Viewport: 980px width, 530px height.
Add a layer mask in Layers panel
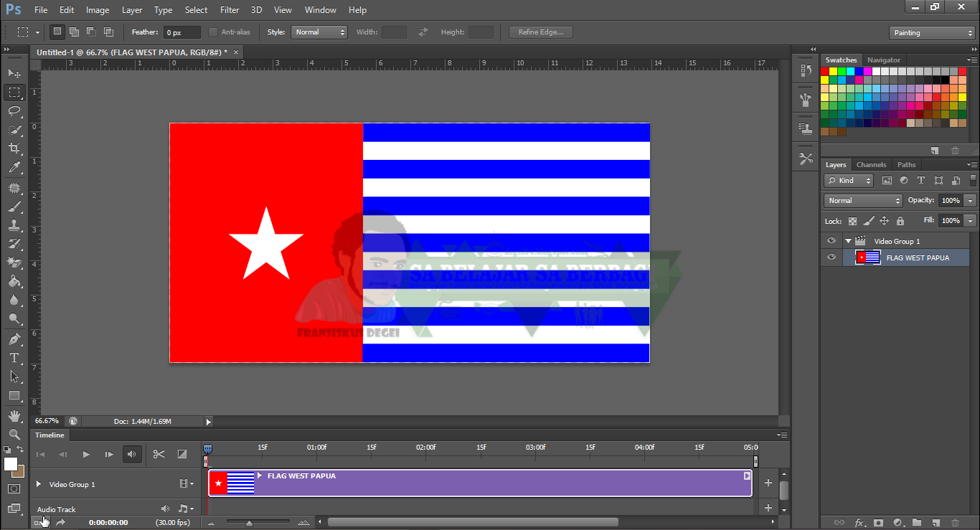point(878,522)
